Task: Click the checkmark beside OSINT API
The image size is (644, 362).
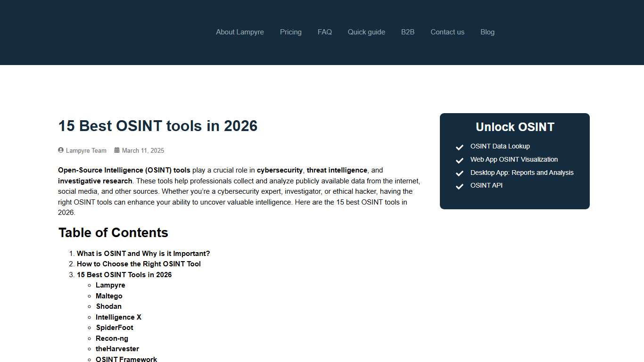Action: tap(459, 186)
